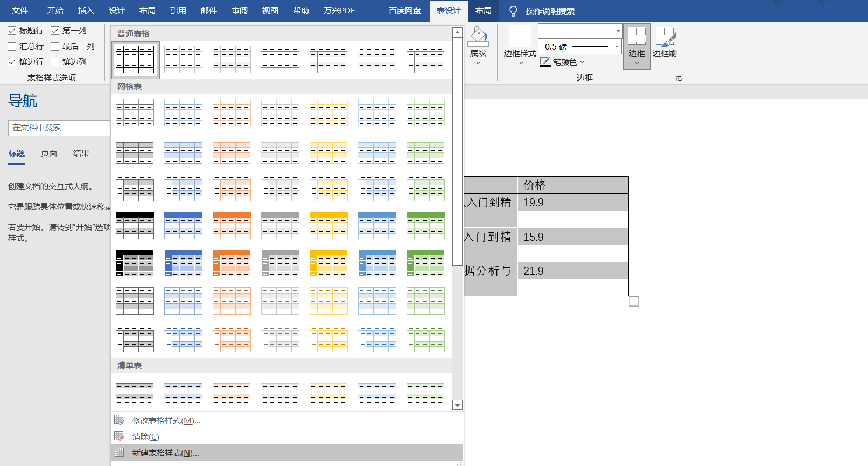Apply blue dark grid style with solid first column
The height and width of the screenshot is (466, 868).
pyautogui.click(x=184, y=263)
